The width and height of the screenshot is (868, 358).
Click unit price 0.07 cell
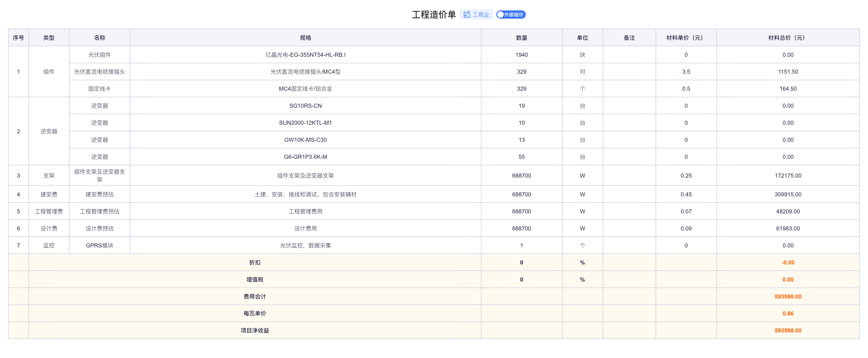tap(686, 211)
